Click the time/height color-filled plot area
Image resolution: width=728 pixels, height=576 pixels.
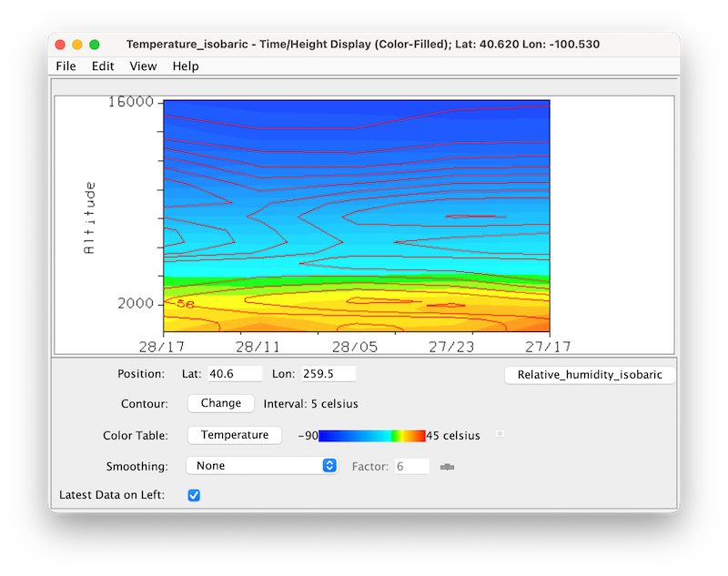(x=355, y=214)
